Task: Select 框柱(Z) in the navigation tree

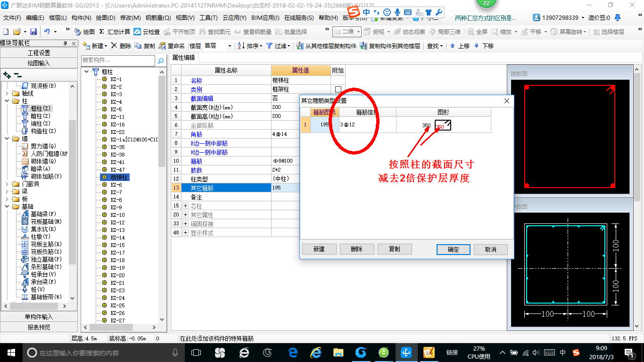Action: 38,108
